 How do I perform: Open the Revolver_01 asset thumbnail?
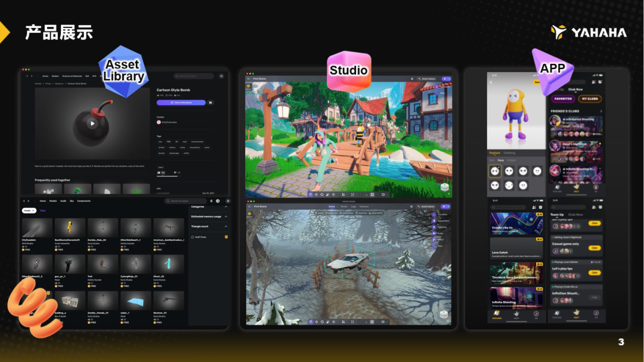pos(168,301)
